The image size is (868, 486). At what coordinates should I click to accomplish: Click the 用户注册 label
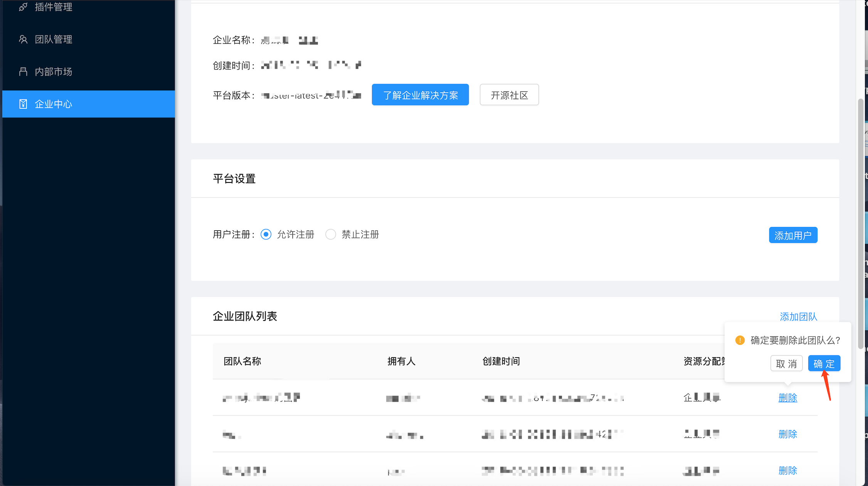(x=234, y=235)
